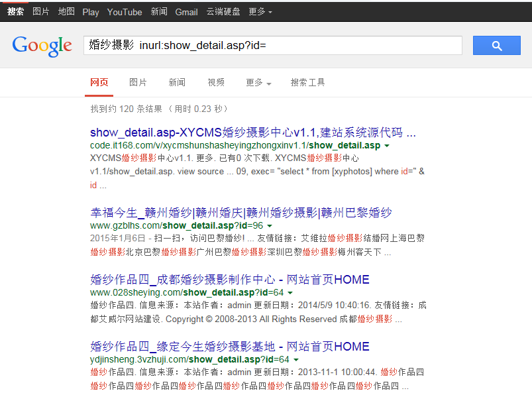This screenshot has height=397, width=532.
Task: Switch to the 新闻 results tab
Action: click(x=177, y=82)
